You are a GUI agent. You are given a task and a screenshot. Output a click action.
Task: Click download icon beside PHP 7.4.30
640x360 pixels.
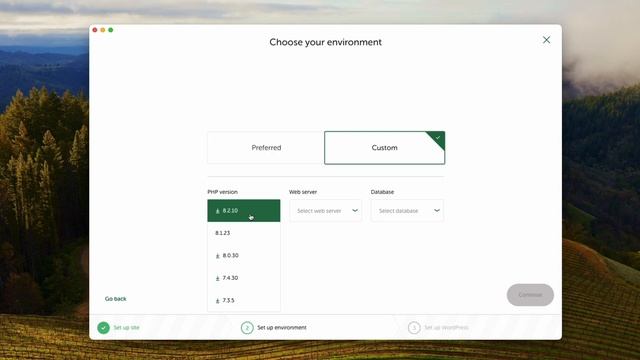[218, 278]
